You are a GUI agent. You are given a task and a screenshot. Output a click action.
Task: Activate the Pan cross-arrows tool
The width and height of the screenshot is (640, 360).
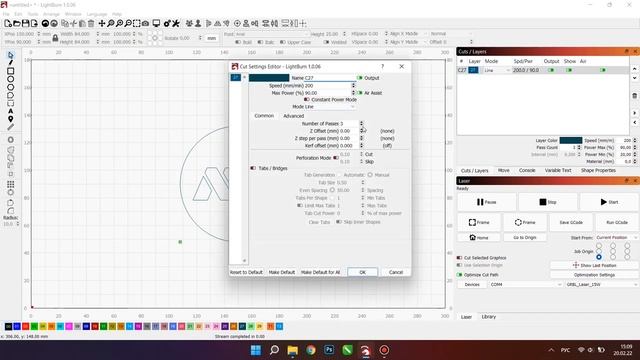[x=102, y=24]
